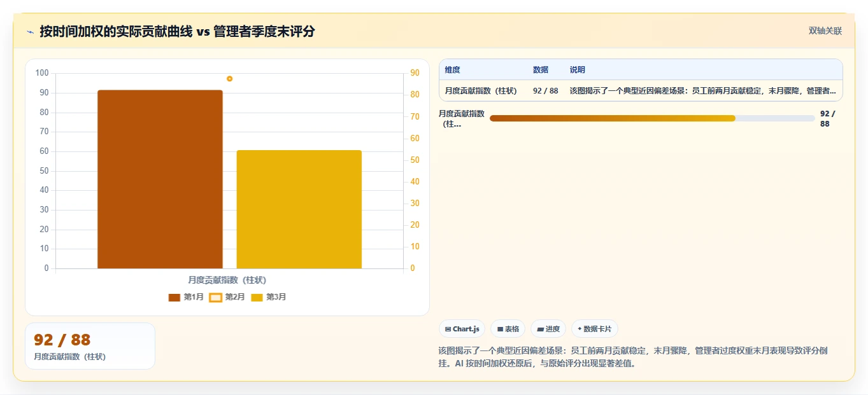Click left axis value 100
Image resolution: width=868 pixels, height=395 pixels.
point(42,73)
